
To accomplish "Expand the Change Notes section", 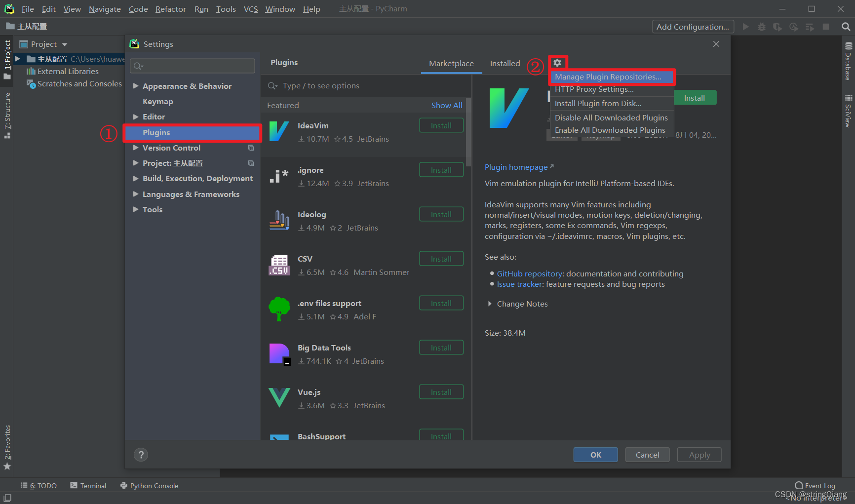I will pos(490,304).
